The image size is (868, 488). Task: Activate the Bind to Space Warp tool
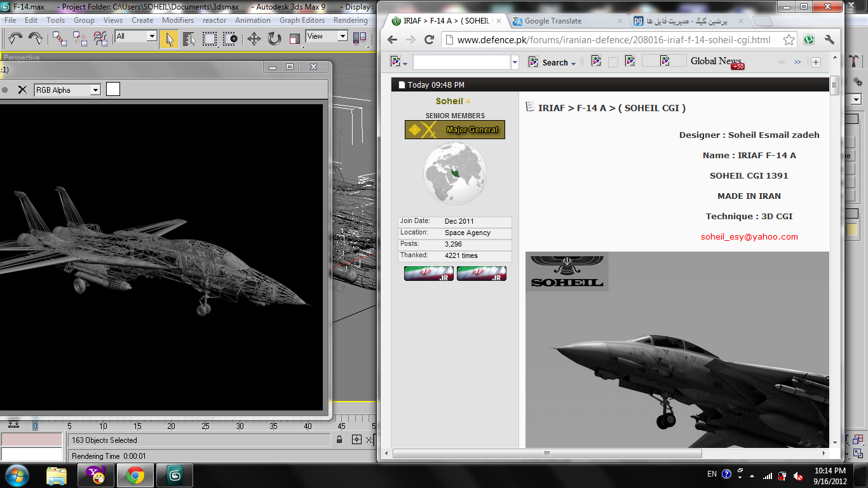point(100,39)
